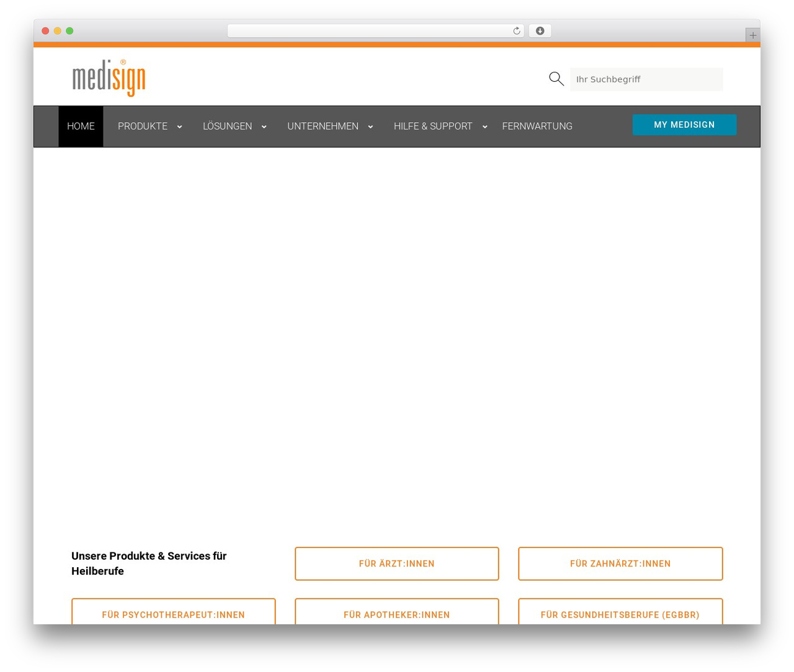
Task: Open the Lösungen menu item
Action: coord(227,126)
